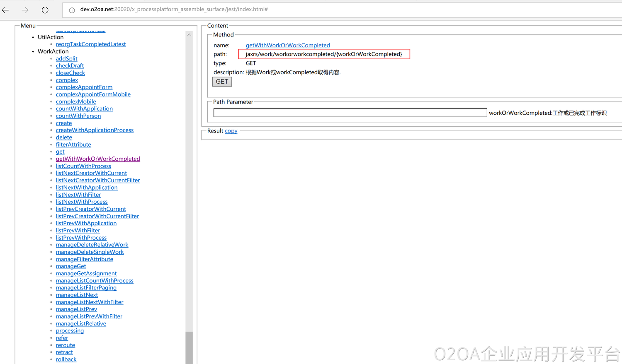Choose filterAttribute from WorkAction list
This screenshot has width=622, height=364.
point(73,145)
